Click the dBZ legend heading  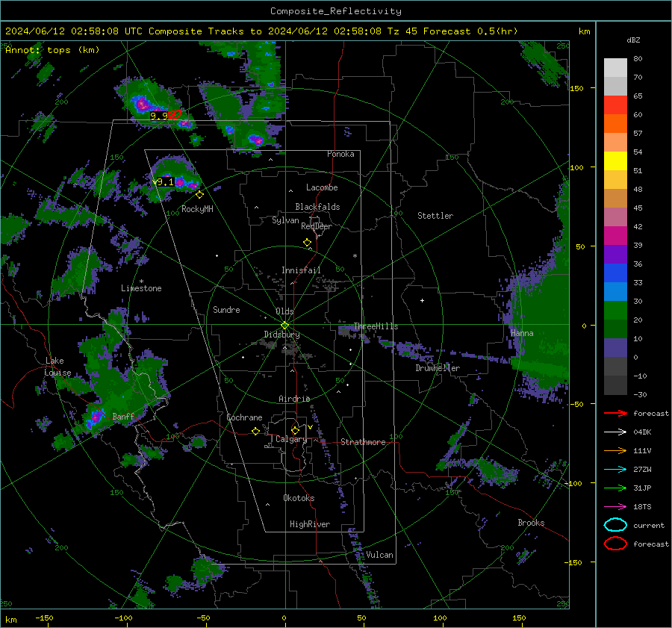pyautogui.click(x=633, y=40)
